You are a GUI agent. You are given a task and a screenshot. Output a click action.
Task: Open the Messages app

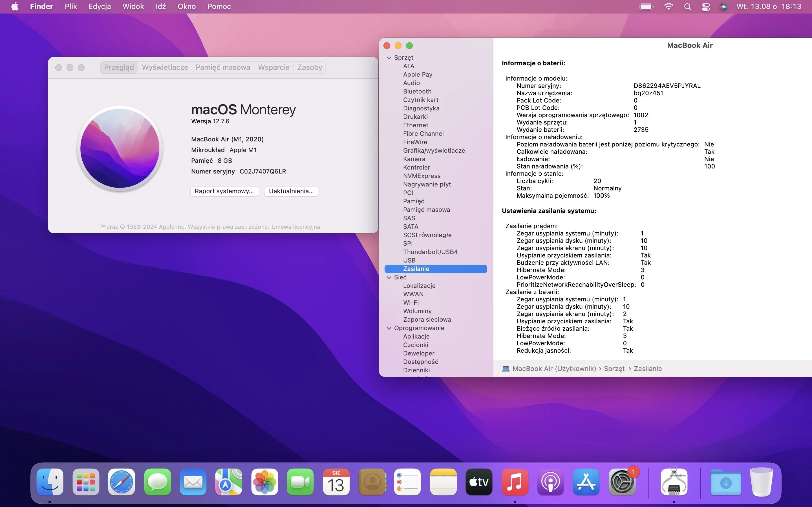[x=157, y=482]
